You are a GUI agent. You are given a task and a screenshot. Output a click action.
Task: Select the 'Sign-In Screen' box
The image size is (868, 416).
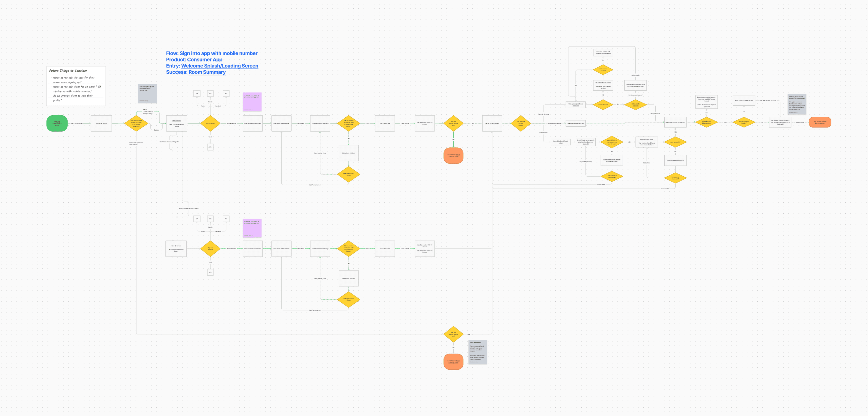point(177,123)
